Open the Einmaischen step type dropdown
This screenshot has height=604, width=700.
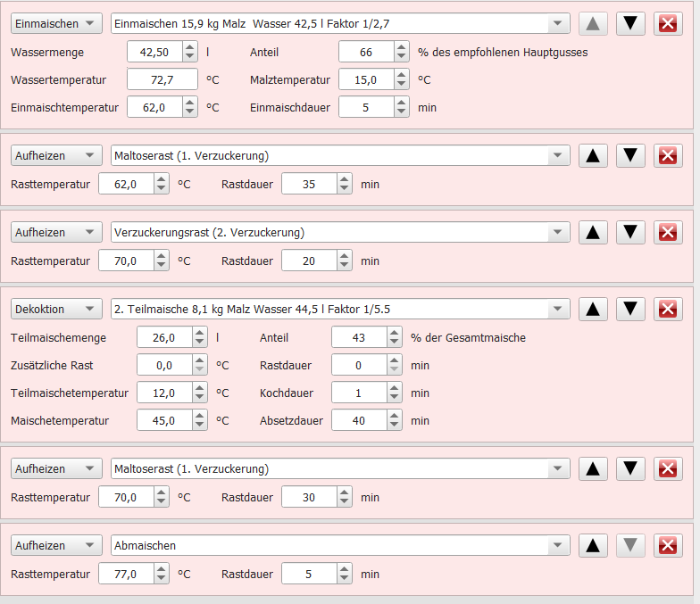tap(57, 23)
